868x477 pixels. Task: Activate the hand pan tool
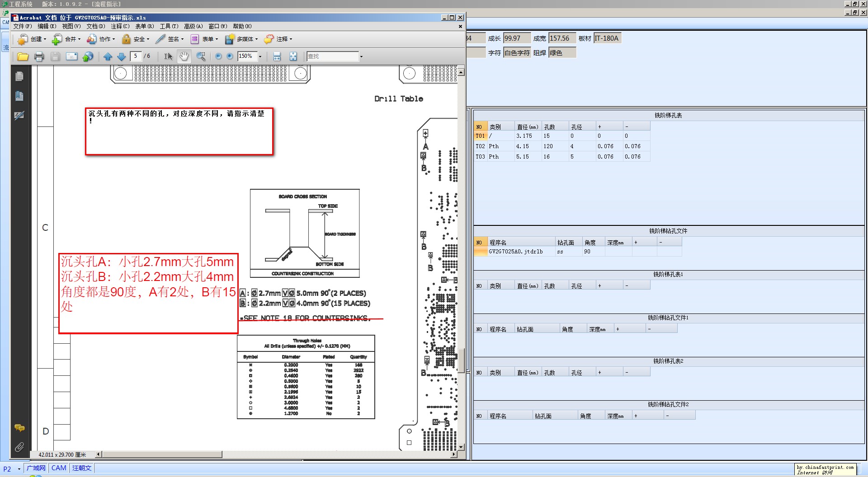click(x=184, y=56)
